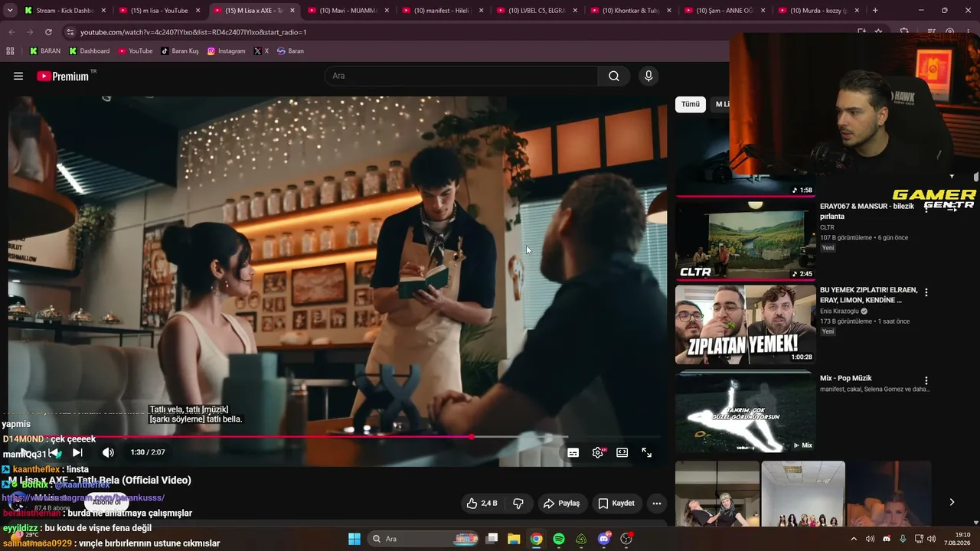View site information icon in address bar
The image size is (980, 551).
coord(70,32)
